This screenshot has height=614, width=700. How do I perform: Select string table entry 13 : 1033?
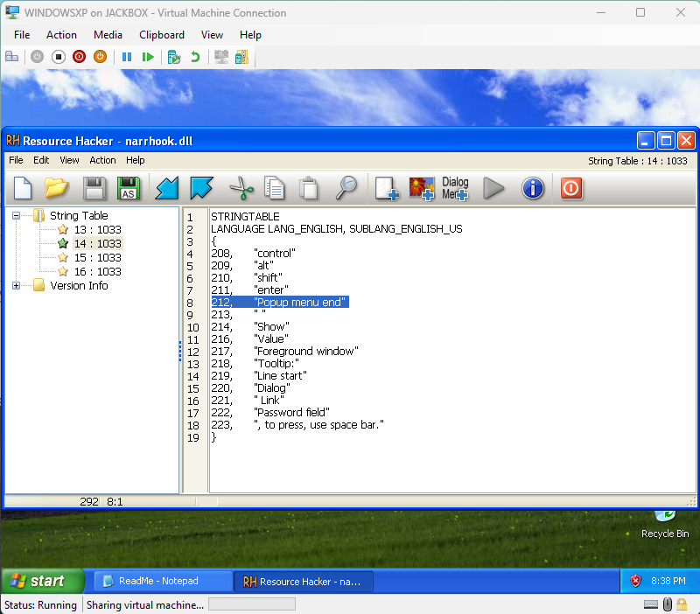coord(96,230)
